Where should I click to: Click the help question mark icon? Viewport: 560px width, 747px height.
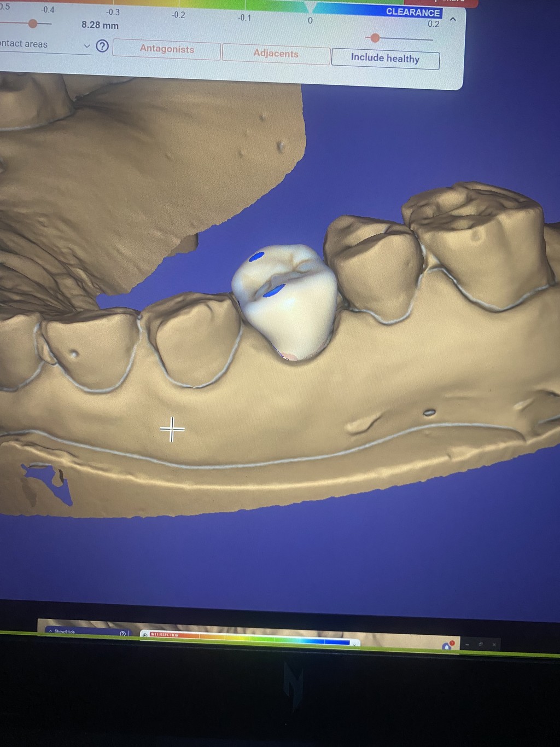tap(102, 46)
